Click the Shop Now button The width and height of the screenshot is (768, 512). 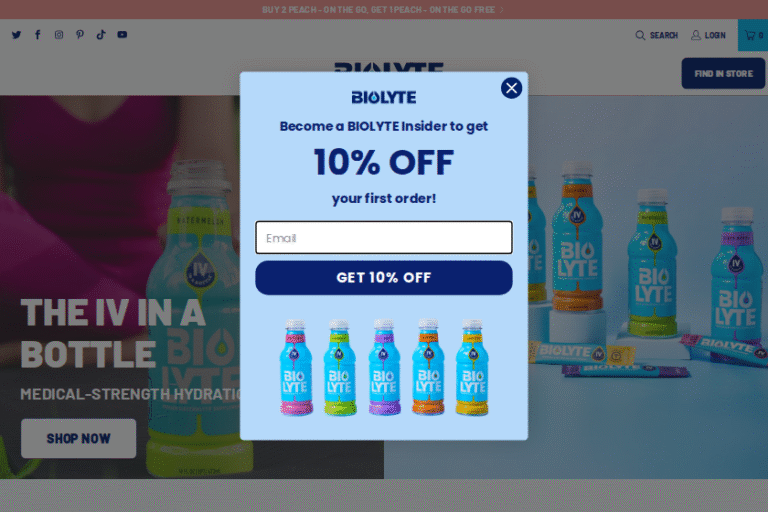(78, 439)
